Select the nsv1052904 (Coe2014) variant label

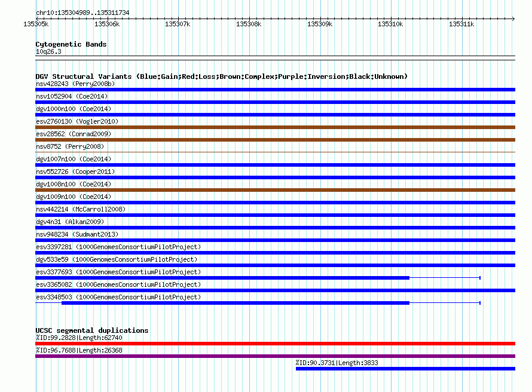72,96
